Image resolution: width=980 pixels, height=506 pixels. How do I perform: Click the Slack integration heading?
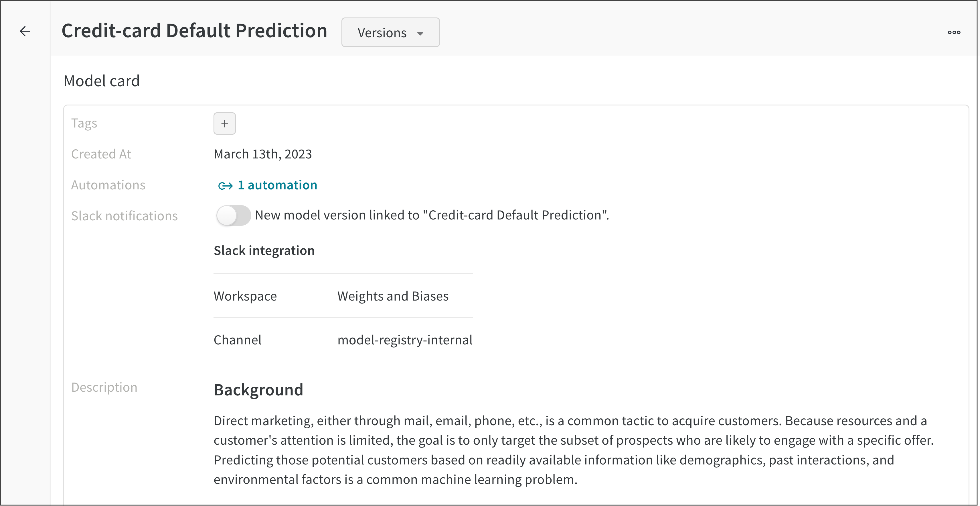pyautogui.click(x=264, y=251)
